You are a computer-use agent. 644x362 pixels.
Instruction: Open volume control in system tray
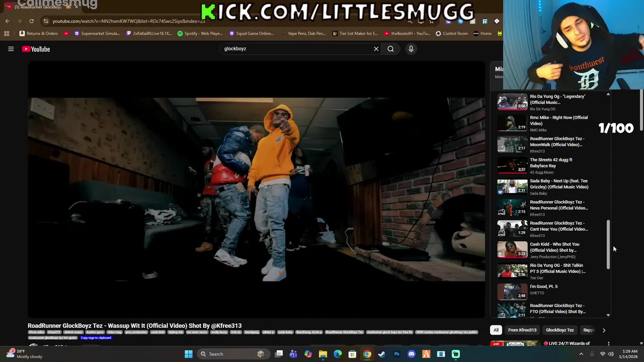click(611, 354)
